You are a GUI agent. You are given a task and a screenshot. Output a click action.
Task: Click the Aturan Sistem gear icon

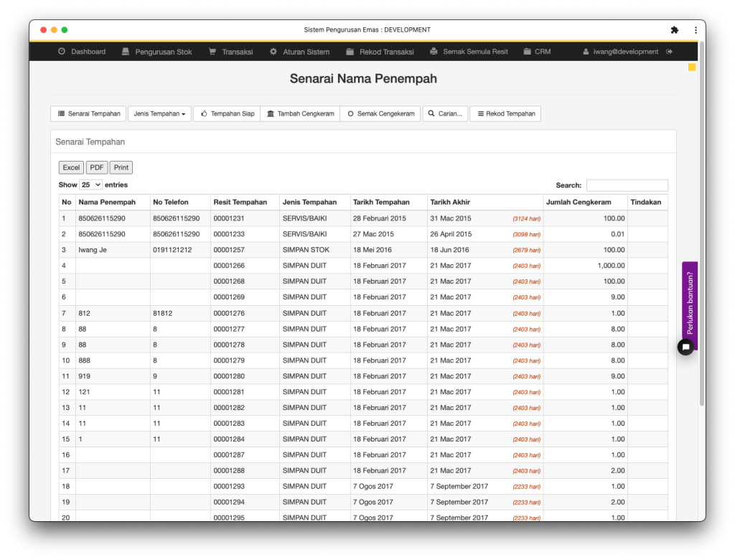(273, 52)
